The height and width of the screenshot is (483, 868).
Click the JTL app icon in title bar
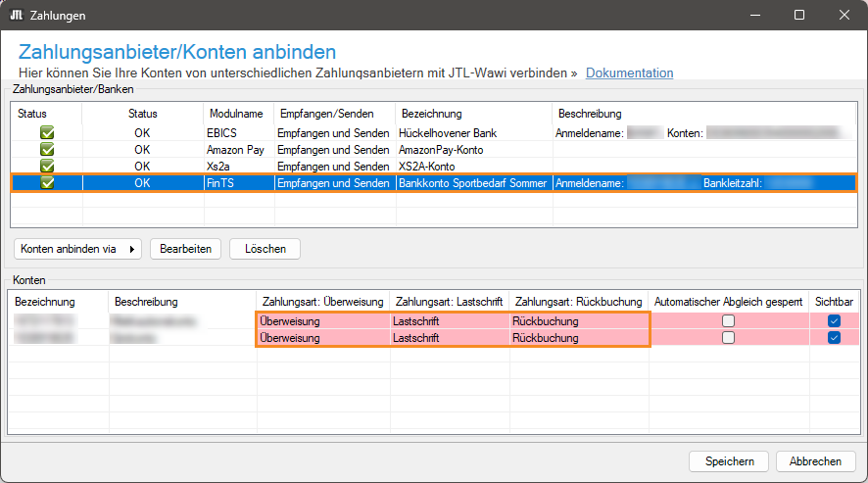coord(17,16)
